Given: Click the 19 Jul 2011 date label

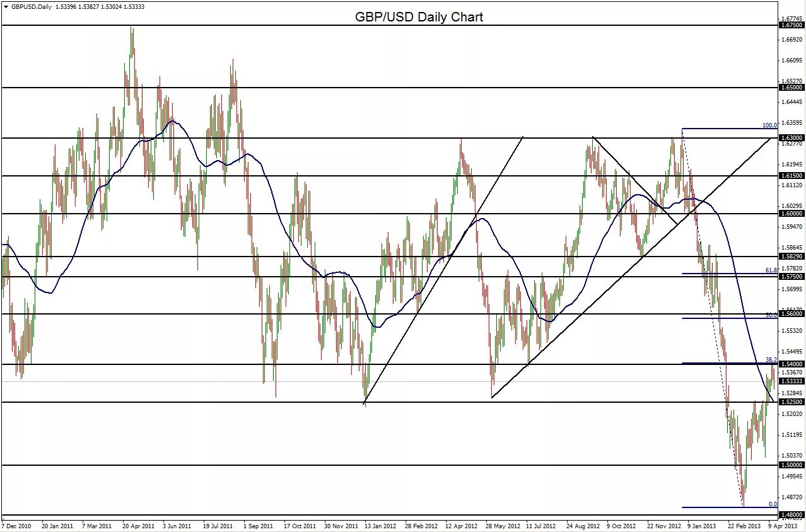Looking at the screenshot, I should (219, 525).
